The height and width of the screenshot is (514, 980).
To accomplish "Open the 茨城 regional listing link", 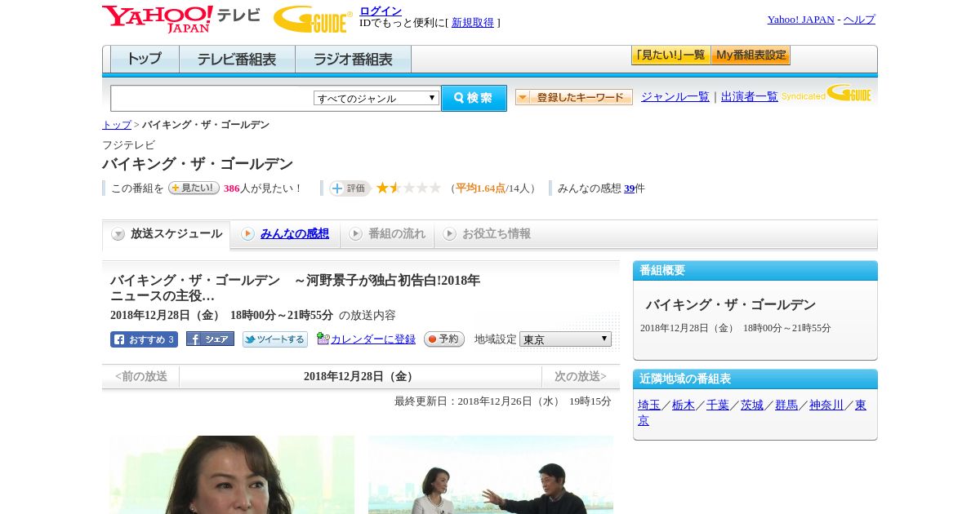I will [752, 405].
